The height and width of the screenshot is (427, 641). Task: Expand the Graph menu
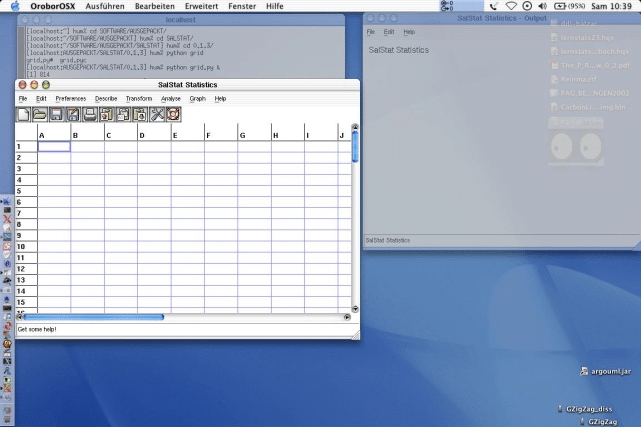pyautogui.click(x=197, y=99)
